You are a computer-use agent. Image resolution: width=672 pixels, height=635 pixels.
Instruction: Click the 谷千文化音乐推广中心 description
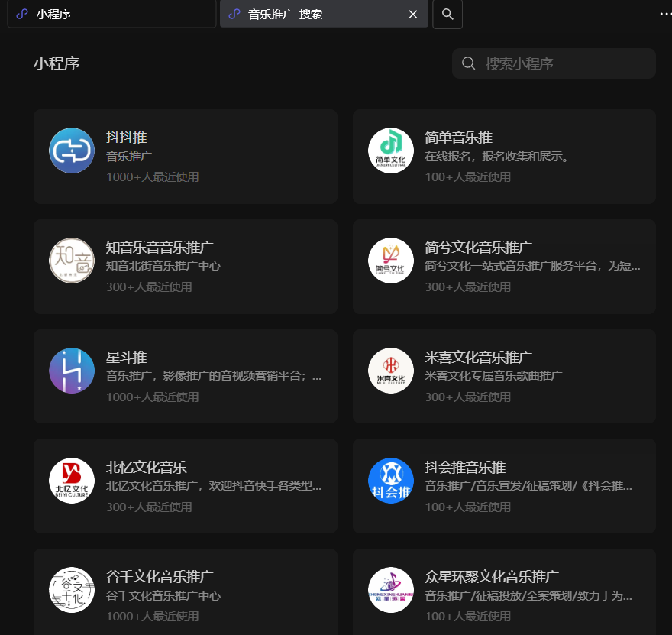coord(163,595)
